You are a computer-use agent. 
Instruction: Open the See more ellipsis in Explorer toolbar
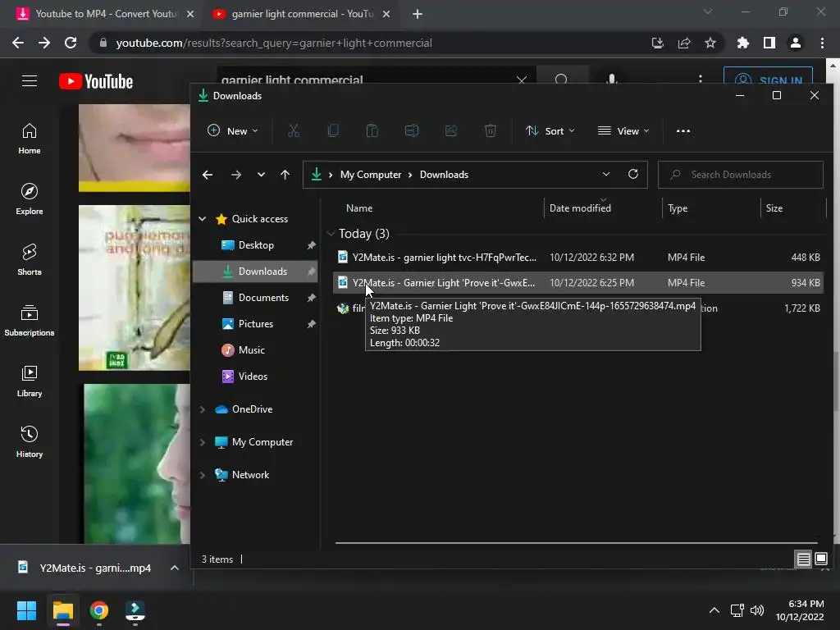683,130
